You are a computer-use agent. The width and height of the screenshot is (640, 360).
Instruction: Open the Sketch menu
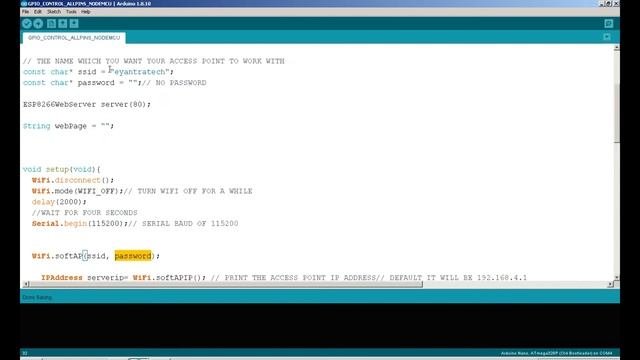[x=53, y=12]
